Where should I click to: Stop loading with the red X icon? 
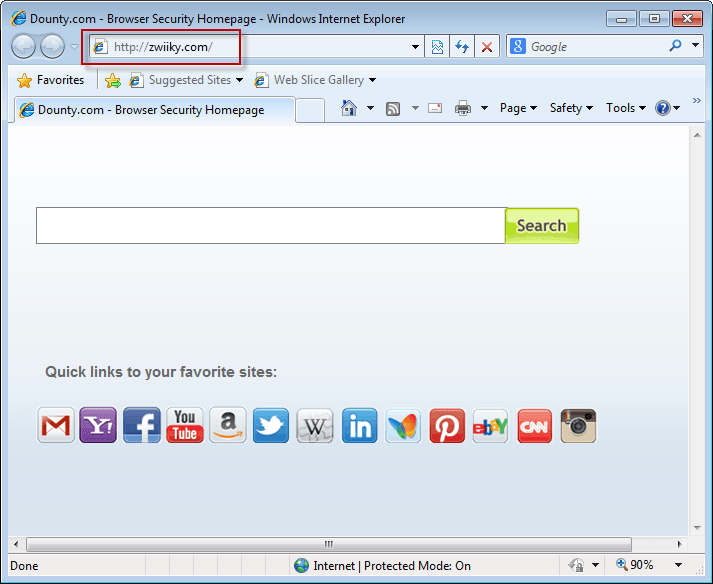click(487, 46)
